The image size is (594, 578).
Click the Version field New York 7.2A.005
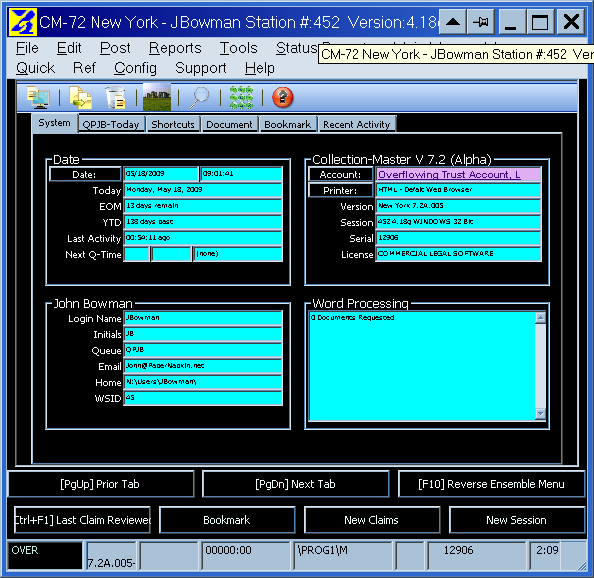pos(458,206)
